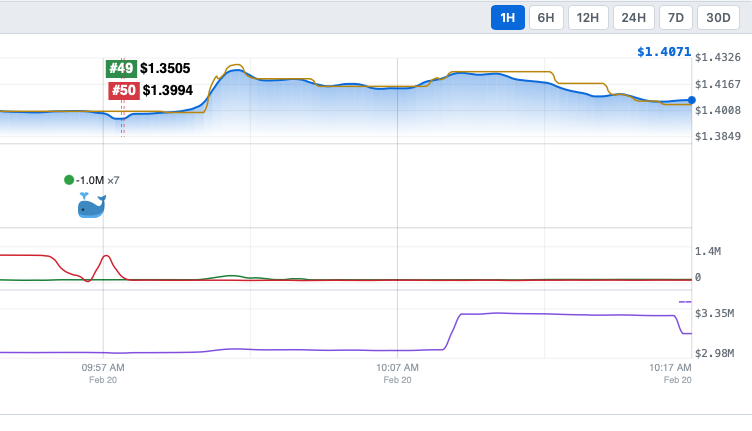Click the 09:57 AM time label
The image size is (752, 431).
(103, 368)
